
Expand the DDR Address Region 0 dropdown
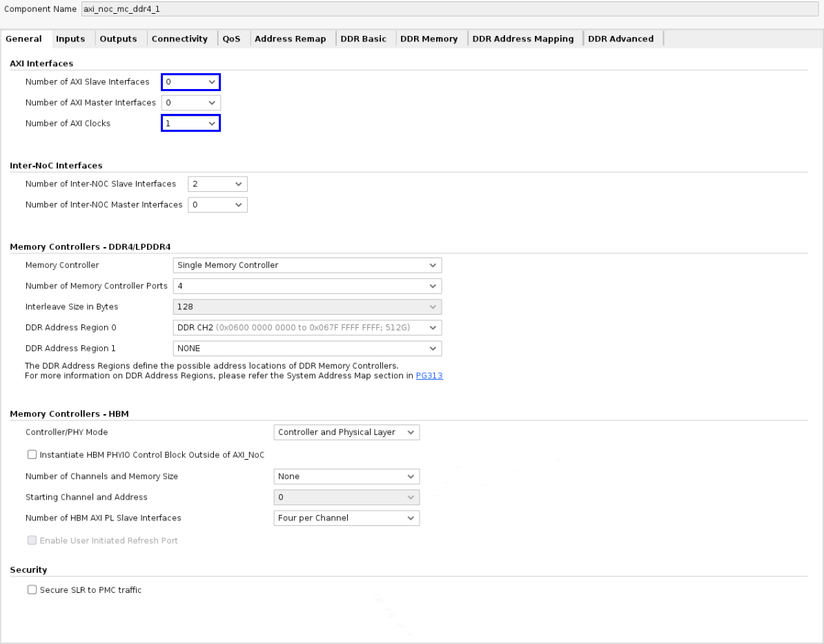pyautogui.click(x=306, y=327)
